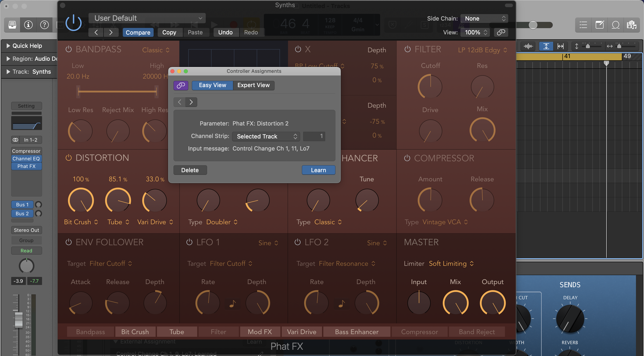Open the List Editors panel icon
Image resolution: width=644 pixels, height=356 pixels.
pyautogui.click(x=583, y=25)
